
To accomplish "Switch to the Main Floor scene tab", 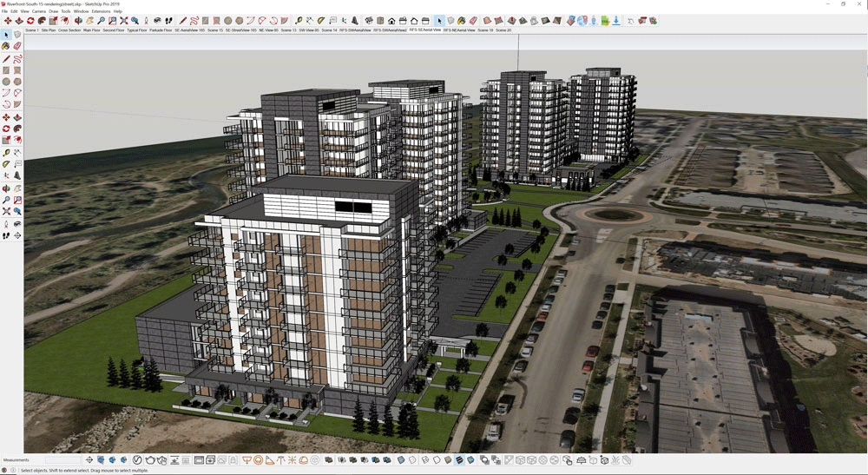I will pos(92,30).
